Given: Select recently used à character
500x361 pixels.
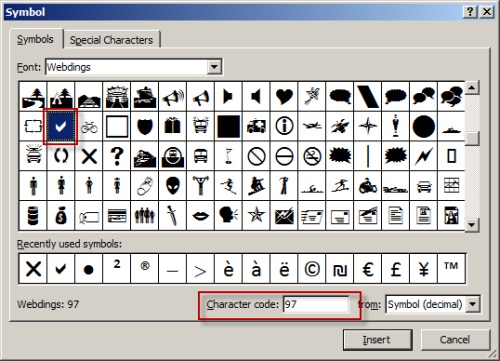Looking at the screenshot, I should [x=256, y=269].
